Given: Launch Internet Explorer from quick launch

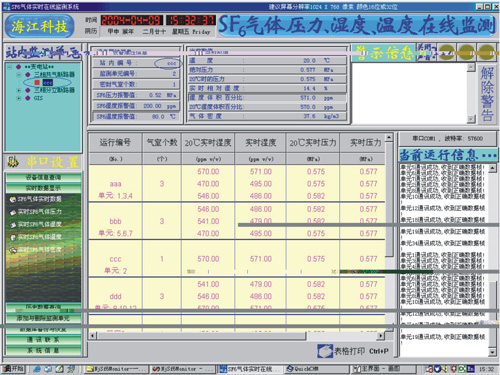Looking at the screenshot, I should (x=37, y=369).
